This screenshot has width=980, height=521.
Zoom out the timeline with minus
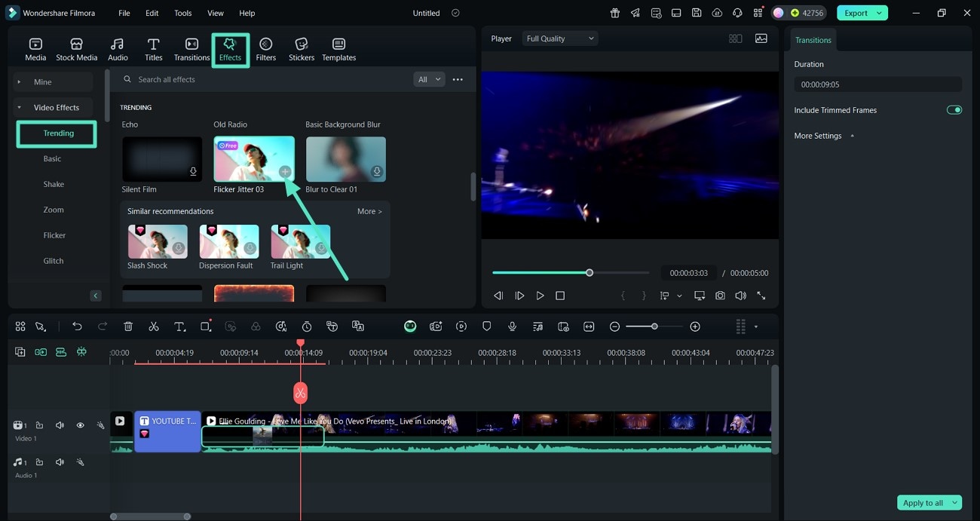pyautogui.click(x=614, y=326)
